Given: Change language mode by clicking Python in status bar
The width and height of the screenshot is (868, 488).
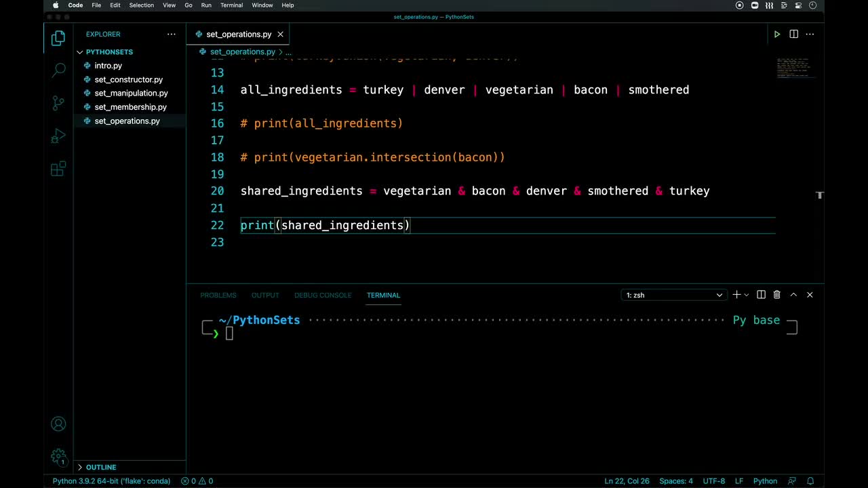Looking at the screenshot, I should pyautogui.click(x=765, y=481).
